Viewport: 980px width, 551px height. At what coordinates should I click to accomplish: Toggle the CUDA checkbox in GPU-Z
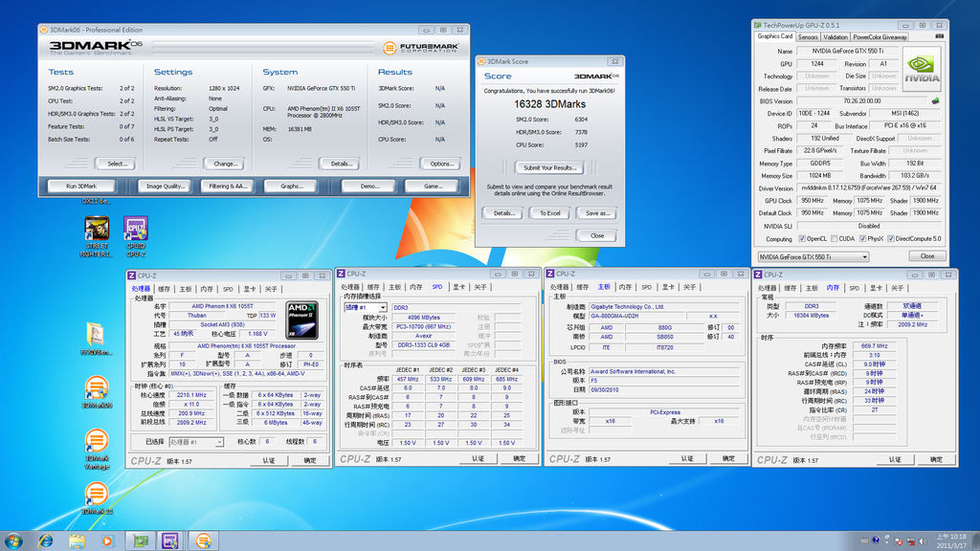click(x=832, y=239)
